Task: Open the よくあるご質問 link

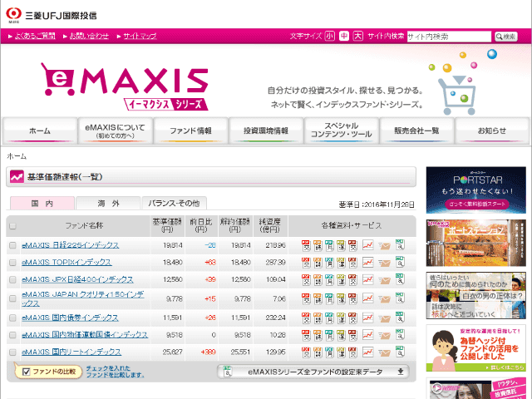Action: (35, 36)
